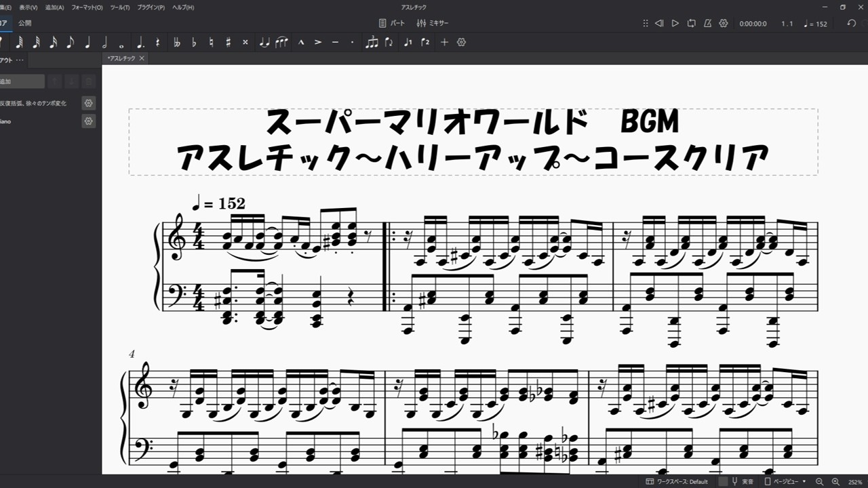The height and width of the screenshot is (488, 868).
Task: Click the 252% zoom level
Action: coord(854,481)
